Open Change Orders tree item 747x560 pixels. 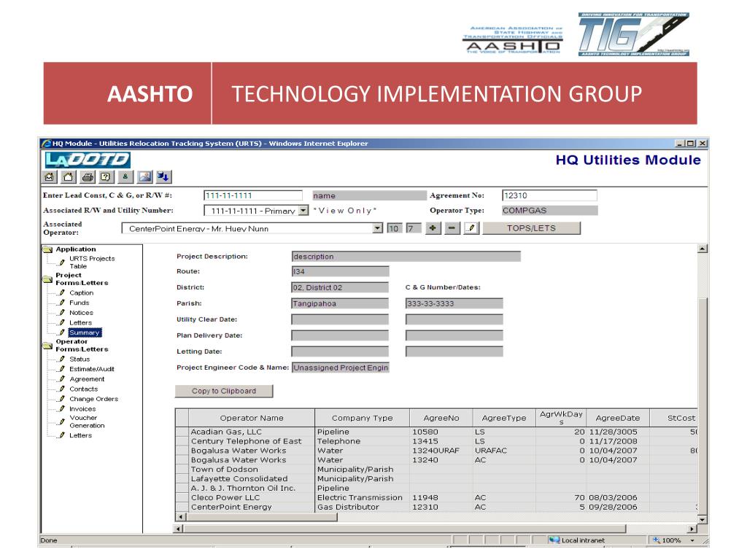pyautogui.click(x=94, y=399)
